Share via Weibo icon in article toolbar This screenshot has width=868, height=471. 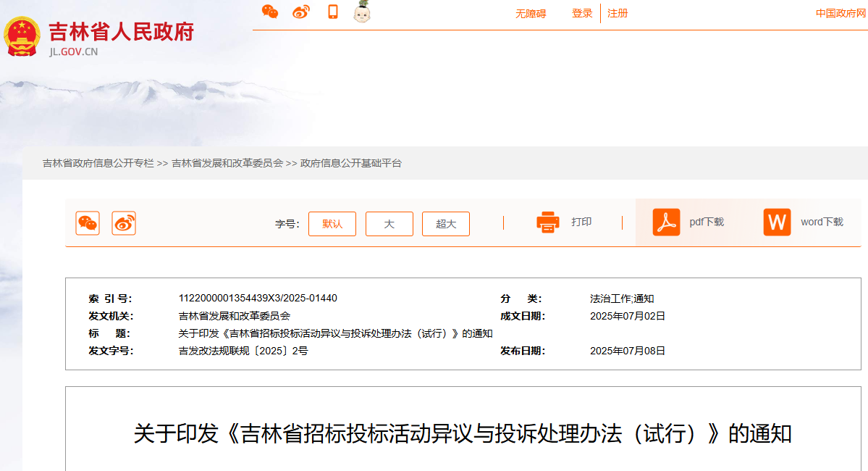tap(124, 223)
